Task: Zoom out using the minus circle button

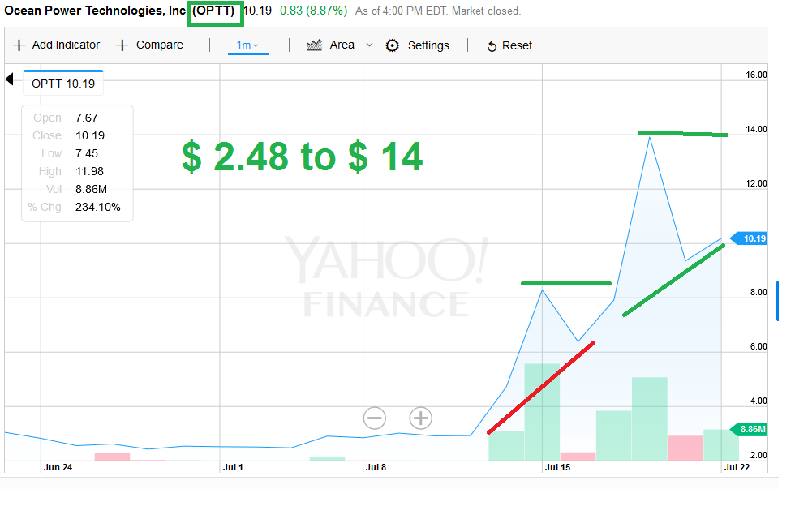Action: pos(375,418)
